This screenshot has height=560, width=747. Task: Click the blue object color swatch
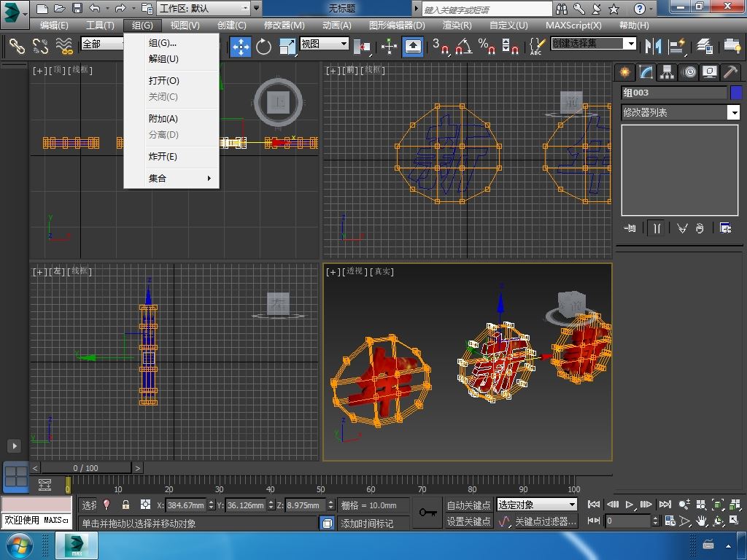[x=735, y=93]
